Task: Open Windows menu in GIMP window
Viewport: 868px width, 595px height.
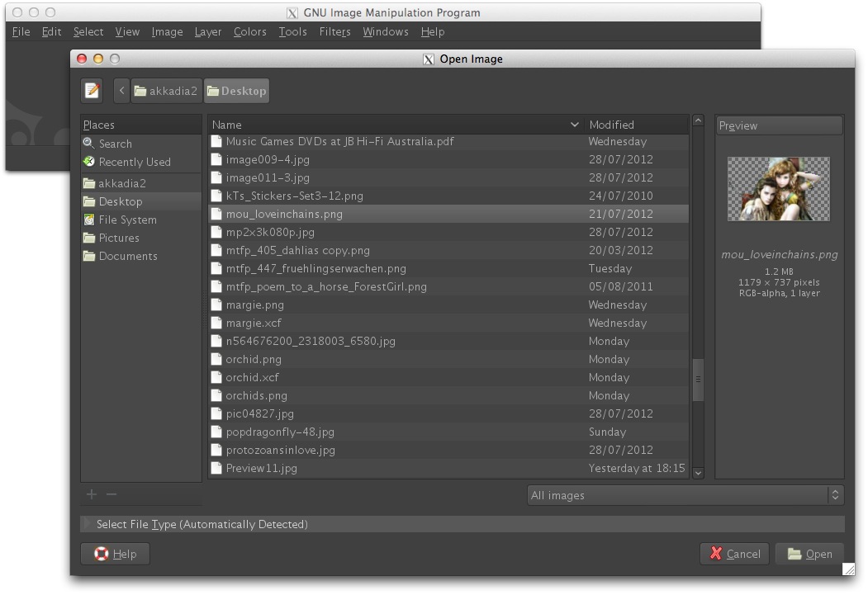Action: coord(386,31)
